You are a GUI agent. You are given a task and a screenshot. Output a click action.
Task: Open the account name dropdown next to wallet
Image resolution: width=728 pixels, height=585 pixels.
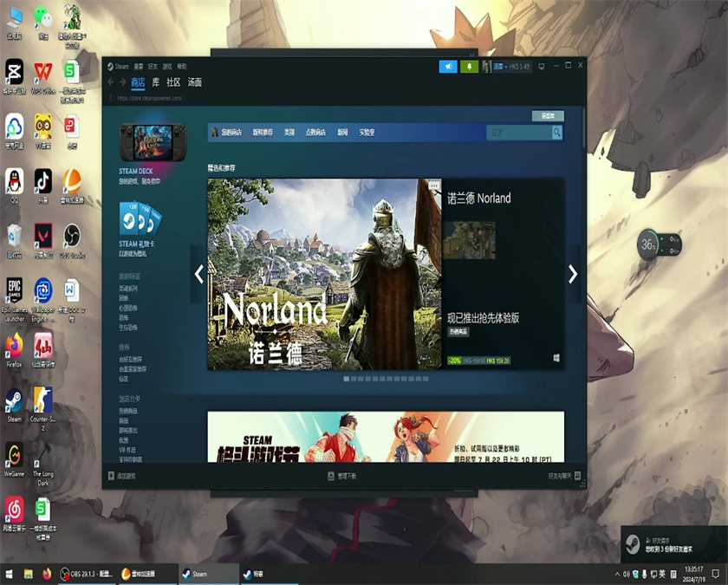pos(500,67)
